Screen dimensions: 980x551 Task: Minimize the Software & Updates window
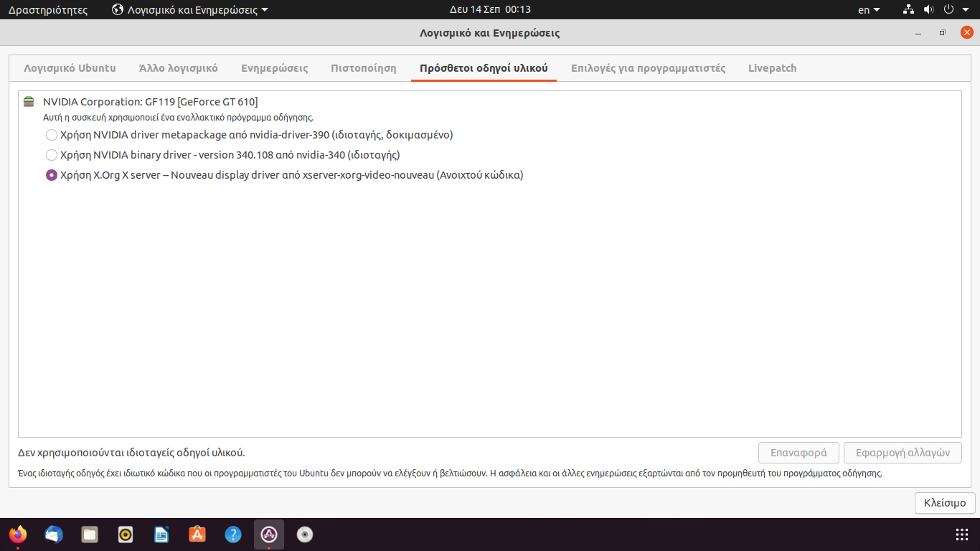coord(919,33)
